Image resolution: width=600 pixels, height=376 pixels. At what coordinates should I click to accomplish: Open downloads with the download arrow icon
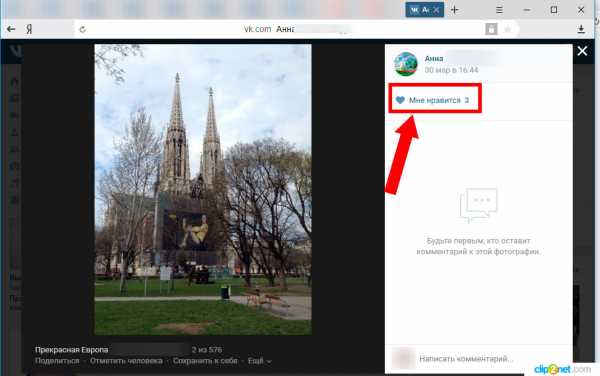point(581,29)
